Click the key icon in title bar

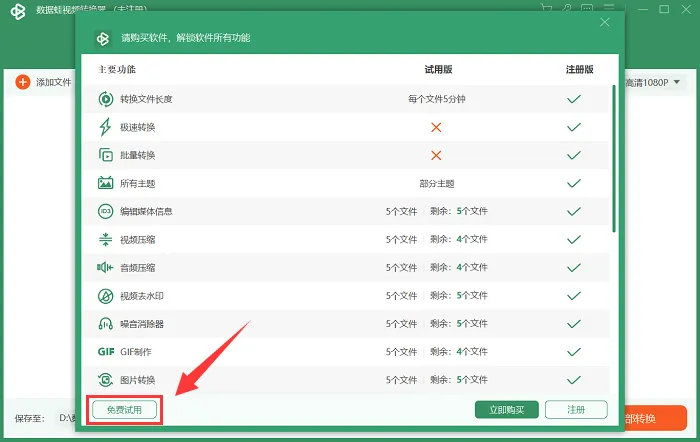567,8
